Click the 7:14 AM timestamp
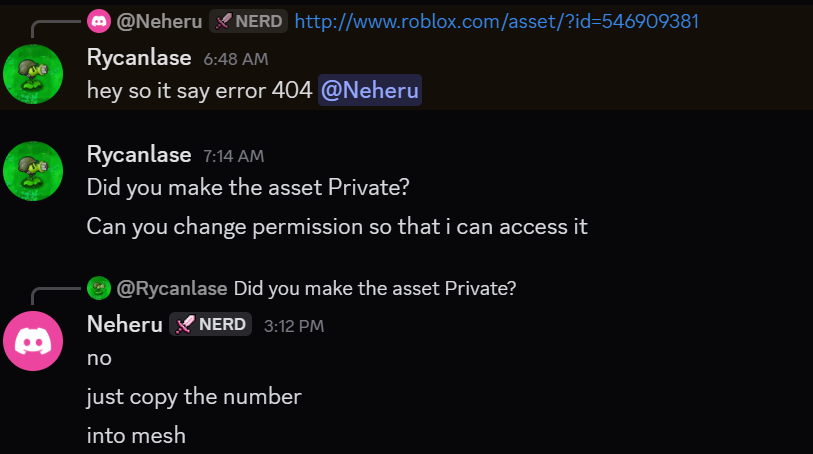 point(233,156)
